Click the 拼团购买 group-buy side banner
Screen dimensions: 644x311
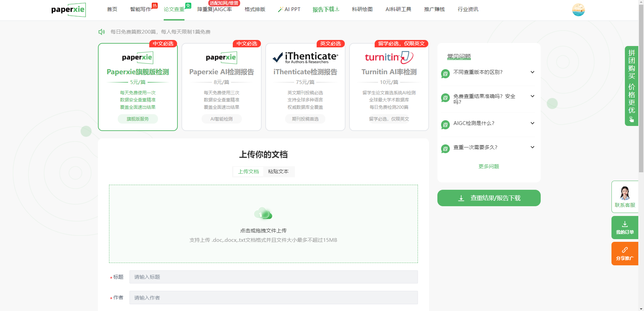(x=631, y=86)
